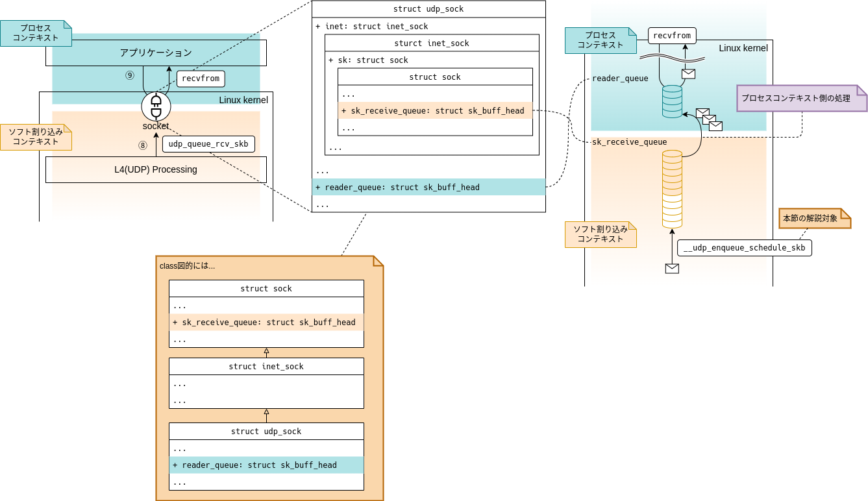Click the reader_queue label beside the teal cylinder
Screen dimensions: 868x501
click(x=620, y=79)
